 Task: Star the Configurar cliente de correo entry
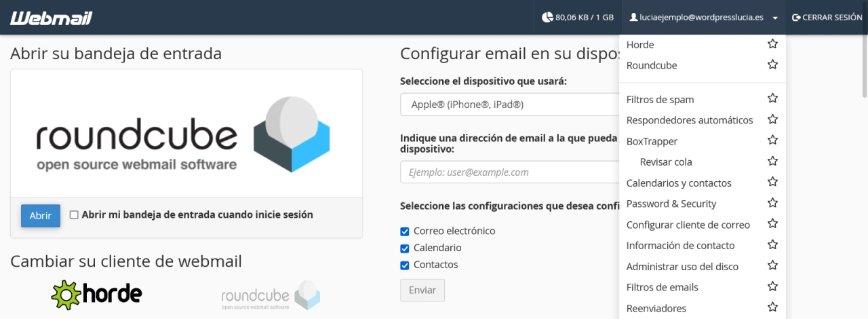click(x=772, y=224)
